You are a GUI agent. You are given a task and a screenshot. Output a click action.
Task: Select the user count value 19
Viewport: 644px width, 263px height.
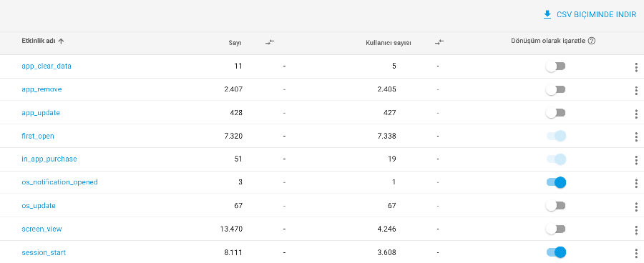(x=392, y=159)
